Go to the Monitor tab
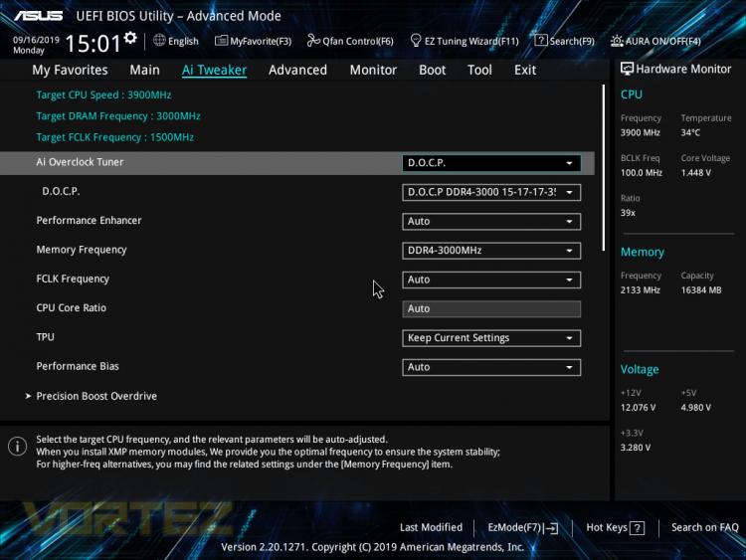The width and height of the screenshot is (746, 560). click(x=373, y=70)
